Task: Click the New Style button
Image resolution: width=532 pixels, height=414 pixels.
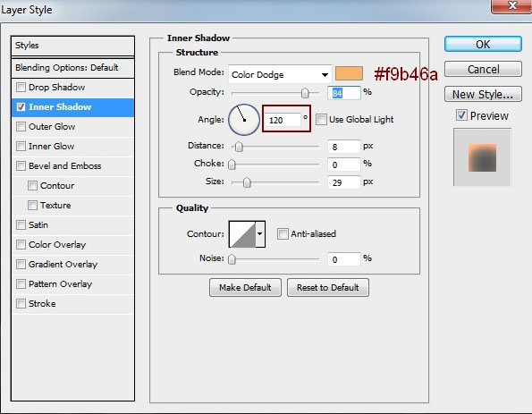Action: tap(483, 94)
